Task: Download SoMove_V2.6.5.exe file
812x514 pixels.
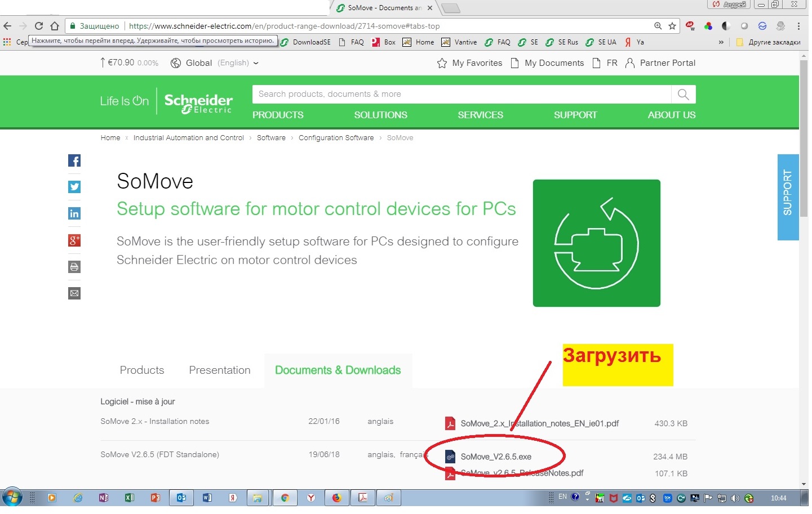Action: click(x=496, y=457)
